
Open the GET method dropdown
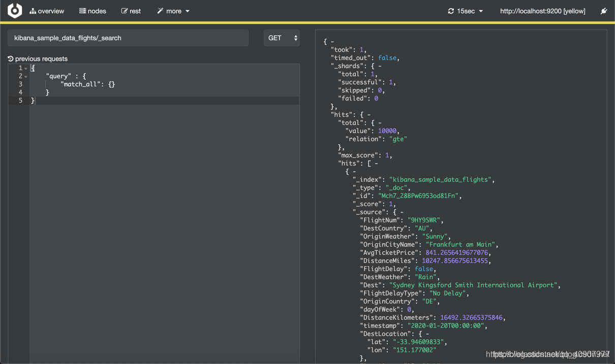pos(282,38)
